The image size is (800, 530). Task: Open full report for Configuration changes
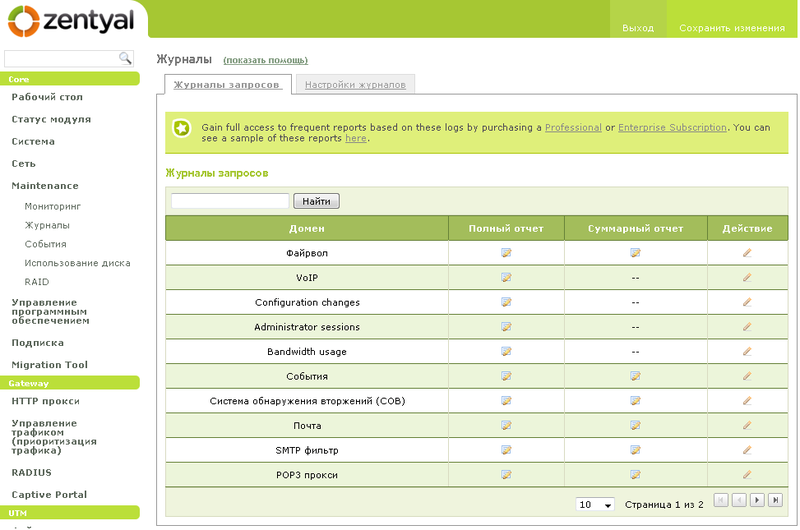506,302
